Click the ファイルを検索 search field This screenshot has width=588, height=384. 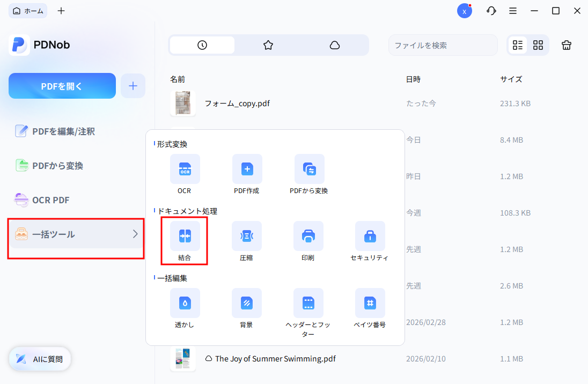[443, 45]
